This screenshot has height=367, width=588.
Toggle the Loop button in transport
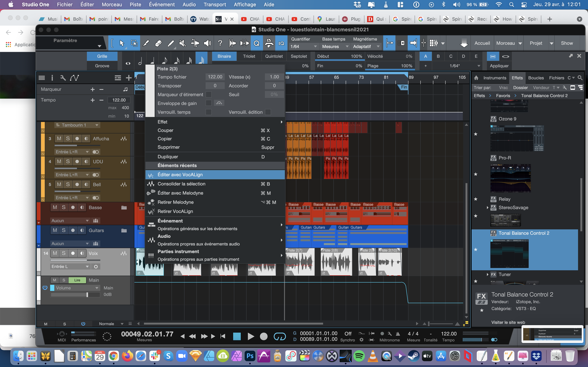(x=280, y=336)
